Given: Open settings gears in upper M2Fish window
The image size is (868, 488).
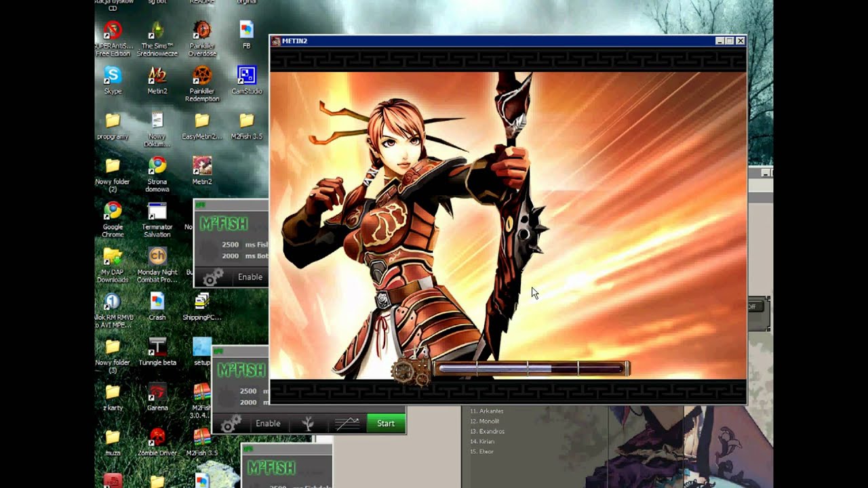Looking at the screenshot, I should click(x=213, y=277).
